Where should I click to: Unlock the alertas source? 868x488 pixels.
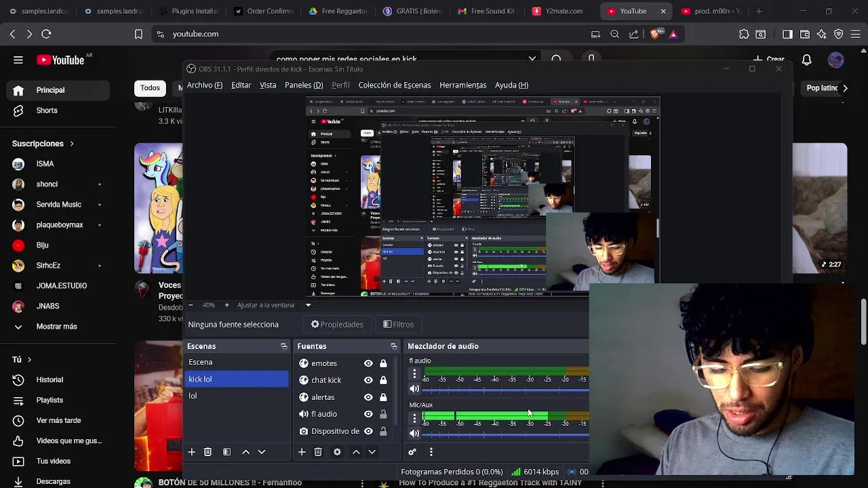383,397
